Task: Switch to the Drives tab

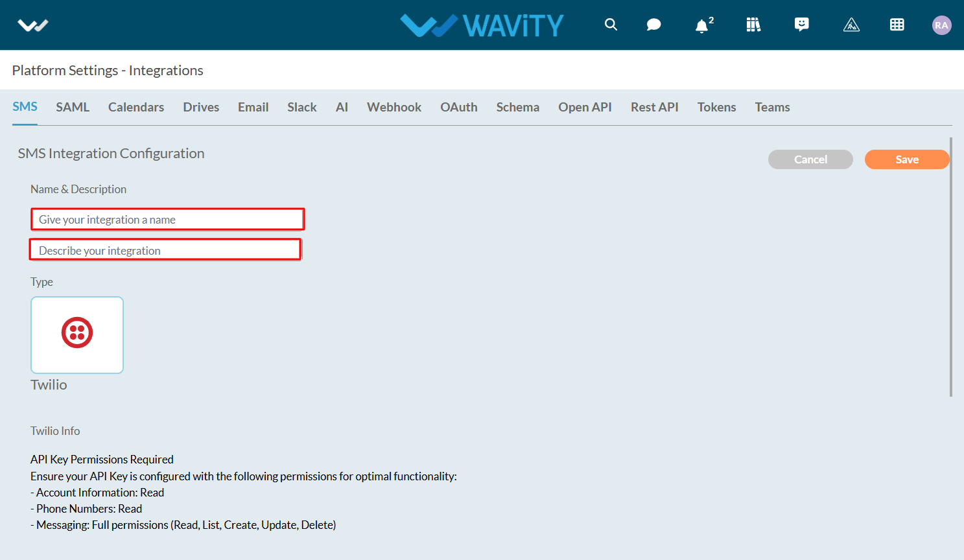Action: tap(201, 107)
